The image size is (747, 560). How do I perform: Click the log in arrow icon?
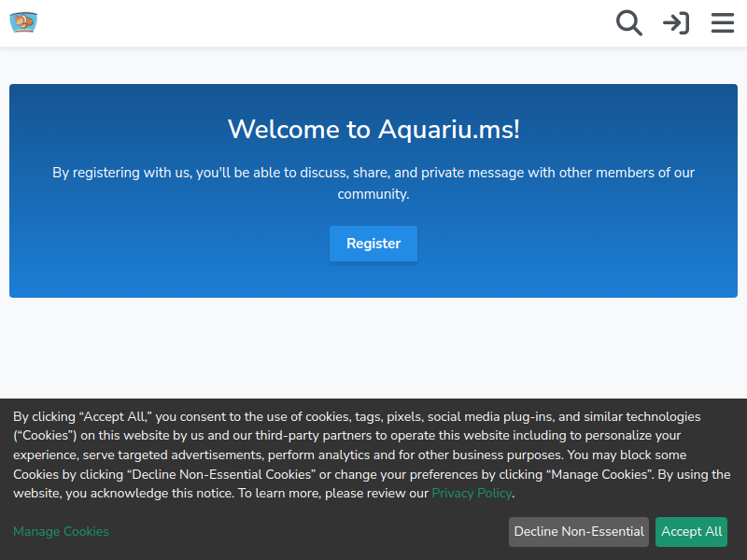676,22
